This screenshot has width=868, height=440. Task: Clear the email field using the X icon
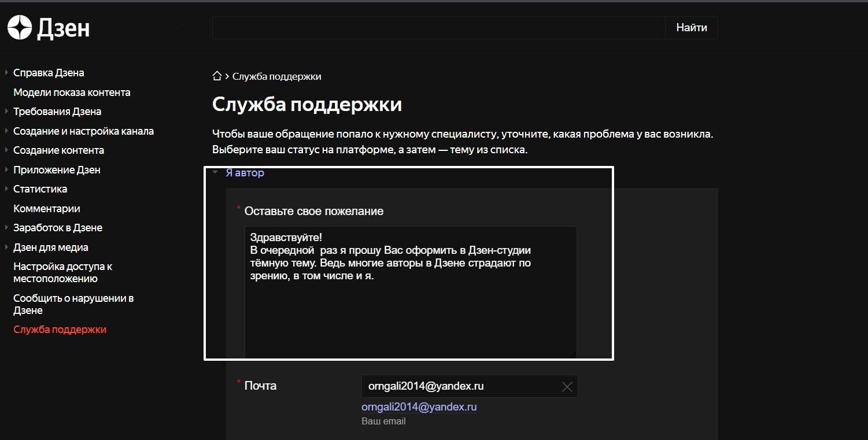[x=567, y=386]
